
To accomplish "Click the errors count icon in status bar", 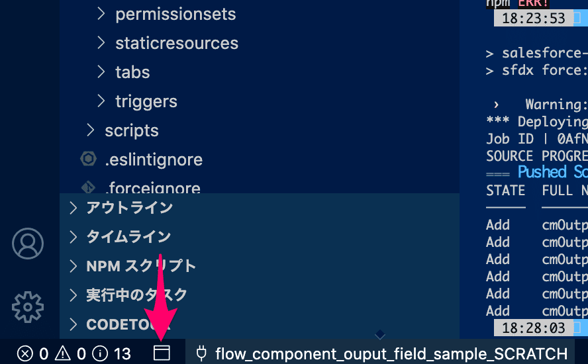I will pos(24,353).
